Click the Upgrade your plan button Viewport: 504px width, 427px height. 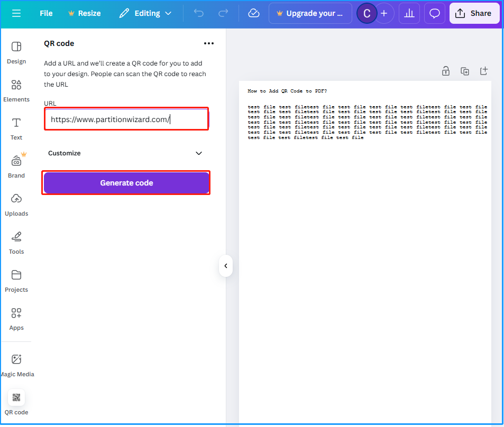point(310,13)
